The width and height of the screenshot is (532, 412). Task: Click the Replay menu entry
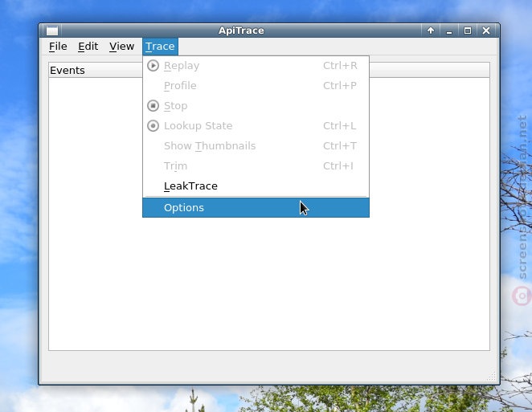click(x=256, y=66)
